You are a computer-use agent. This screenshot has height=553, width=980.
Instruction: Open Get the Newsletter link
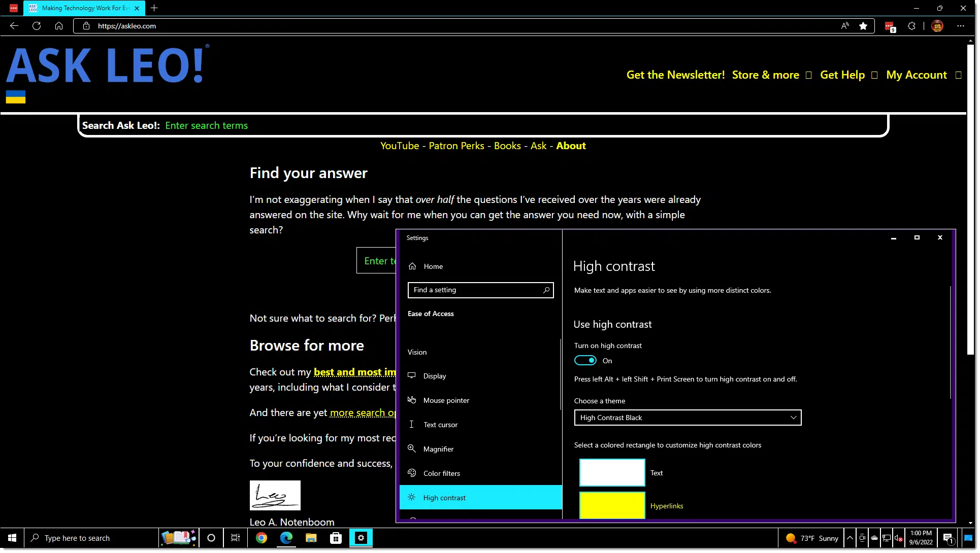[675, 75]
